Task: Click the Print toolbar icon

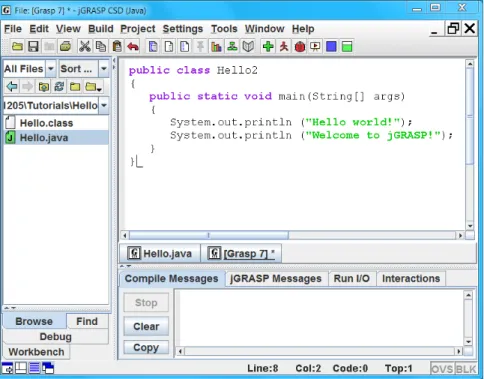Action: pos(65,46)
